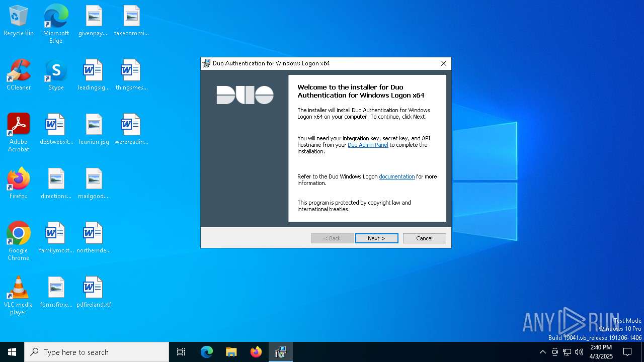Open Google Chrome desktop shortcut

19,241
